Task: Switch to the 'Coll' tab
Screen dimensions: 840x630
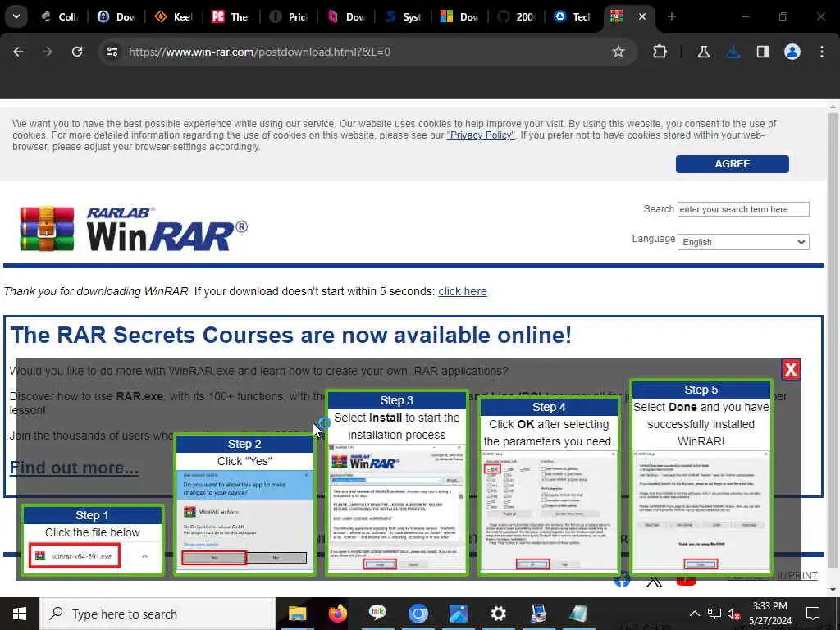Action: point(60,16)
